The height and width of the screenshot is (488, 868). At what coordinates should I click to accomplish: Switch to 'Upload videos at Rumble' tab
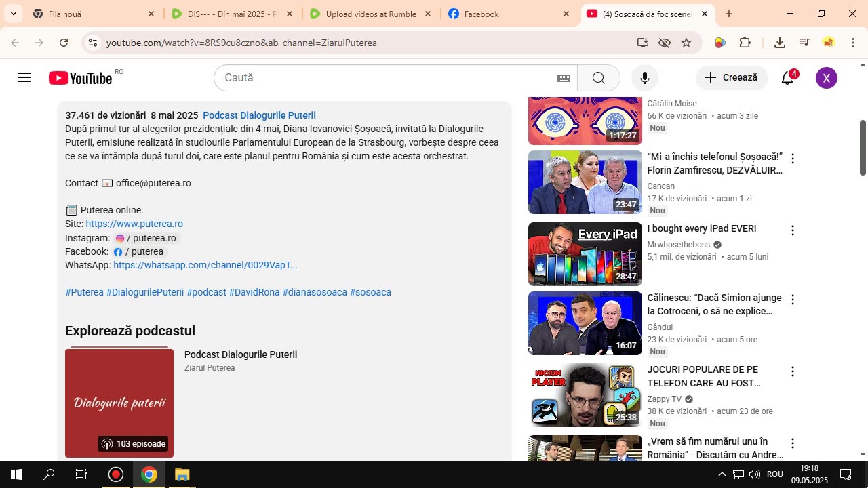[x=371, y=14]
